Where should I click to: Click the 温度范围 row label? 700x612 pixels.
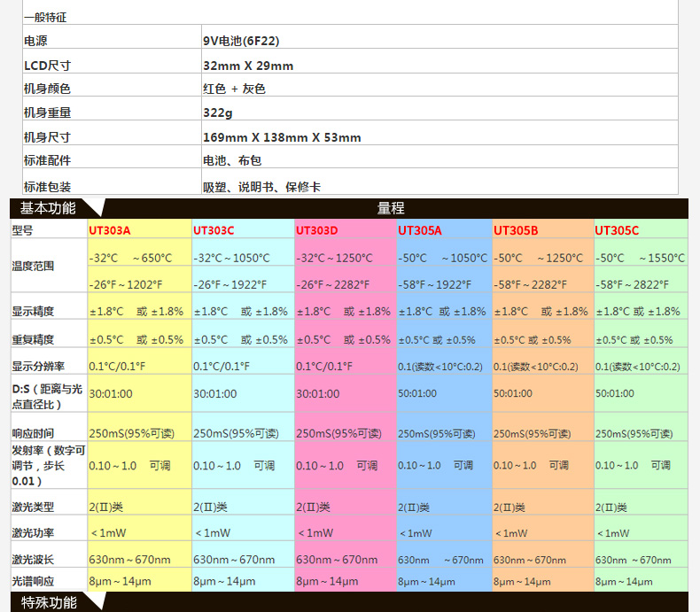click(x=33, y=266)
